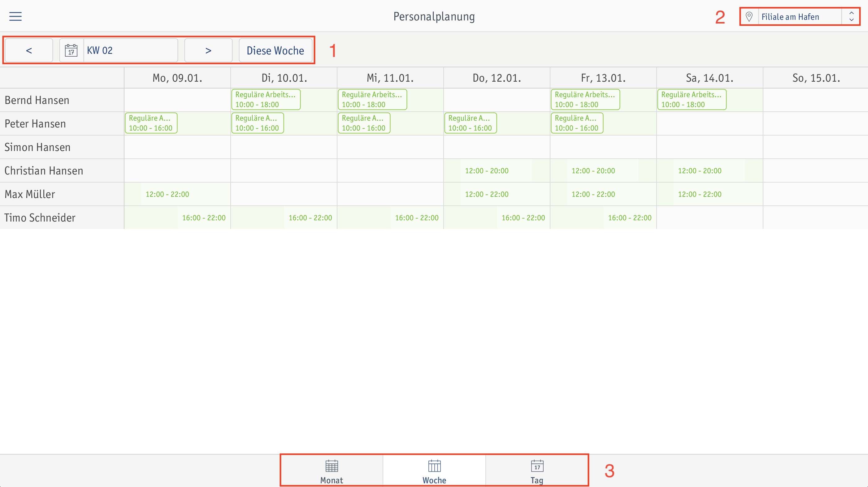The image size is (868, 487).
Task: Select the Sa, 14.01. column header
Action: (x=710, y=78)
